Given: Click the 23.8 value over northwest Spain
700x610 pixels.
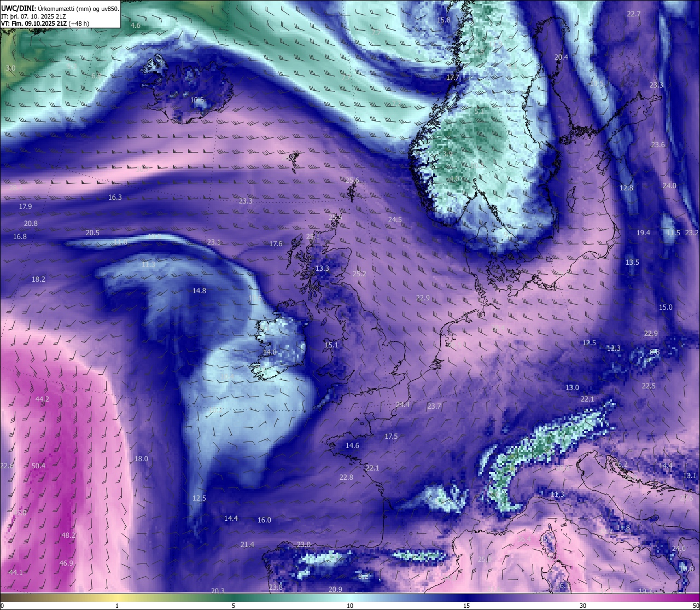Looking at the screenshot, I should click(276, 588).
